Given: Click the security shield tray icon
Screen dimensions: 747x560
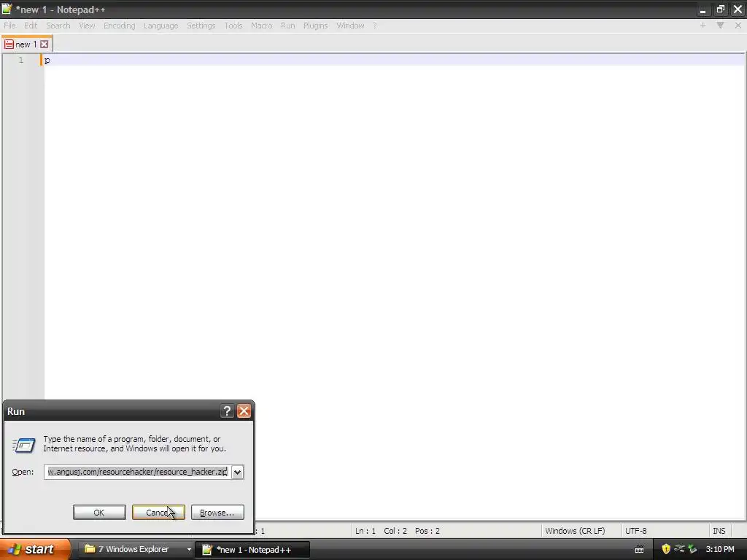Looking at the screenshot, I should (x=666, y=549).
